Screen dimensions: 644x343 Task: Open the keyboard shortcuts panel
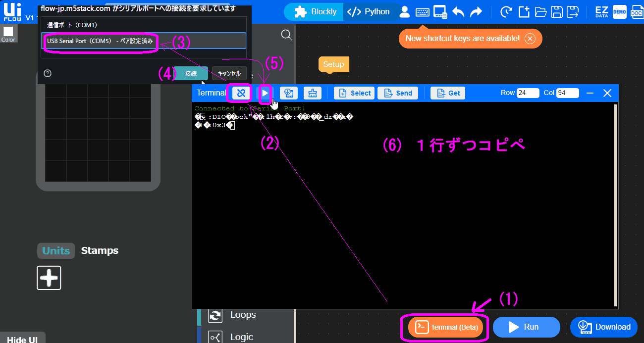point(422,11)
